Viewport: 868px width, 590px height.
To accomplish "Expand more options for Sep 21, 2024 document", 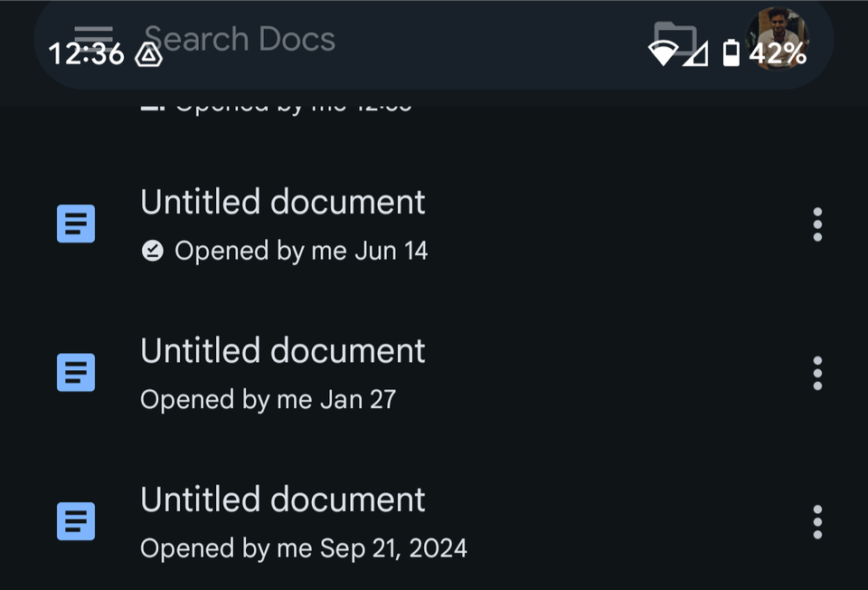I will (x=817, y=522).
